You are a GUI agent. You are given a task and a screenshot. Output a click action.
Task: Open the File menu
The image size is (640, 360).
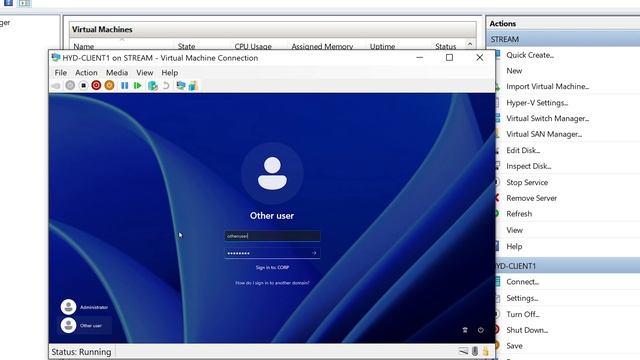(61, 73)
